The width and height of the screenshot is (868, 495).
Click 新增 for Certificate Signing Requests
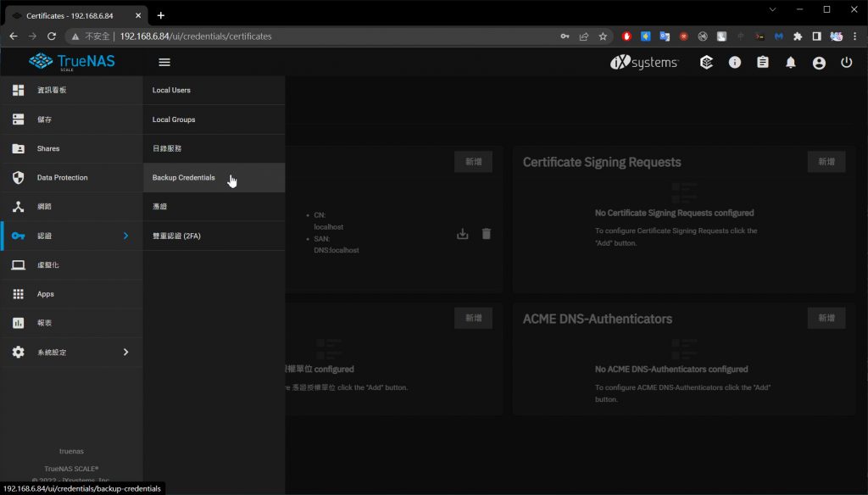point(826,162)
